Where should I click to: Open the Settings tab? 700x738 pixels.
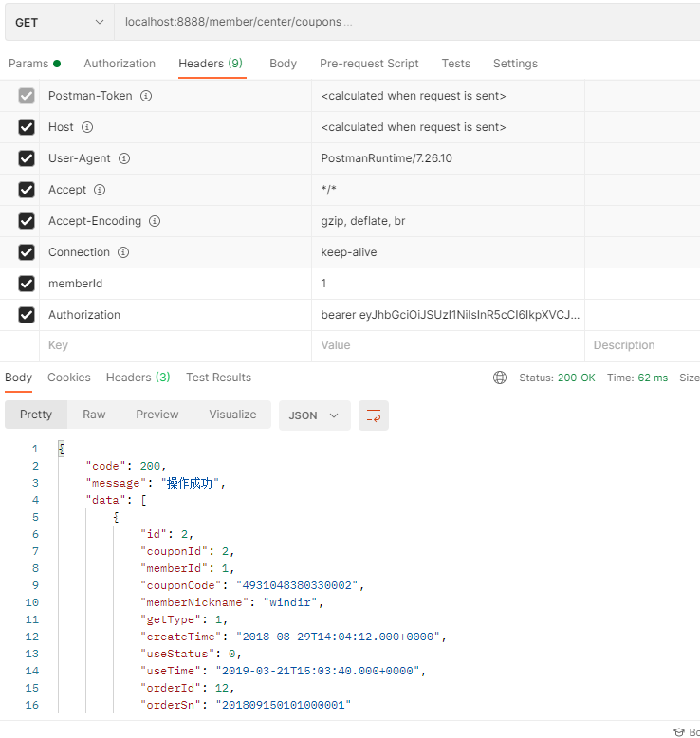pyautogui.click(x=515, y=64)
